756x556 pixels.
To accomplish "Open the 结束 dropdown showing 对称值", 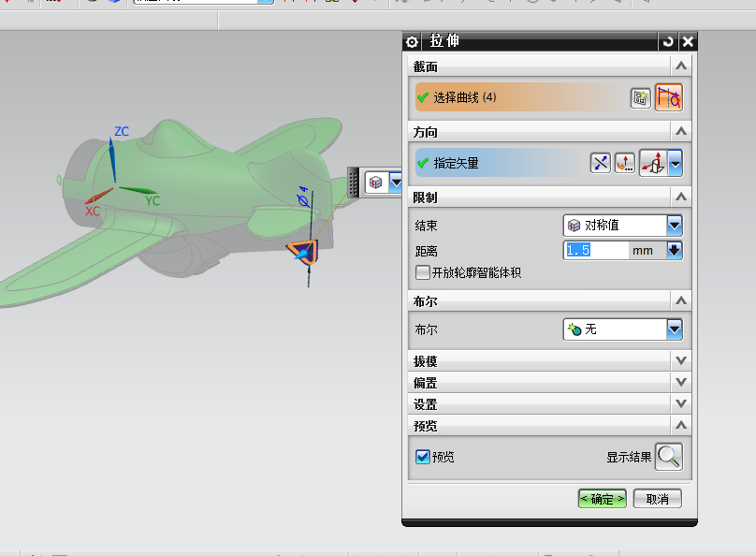I will tap(676, 225).
